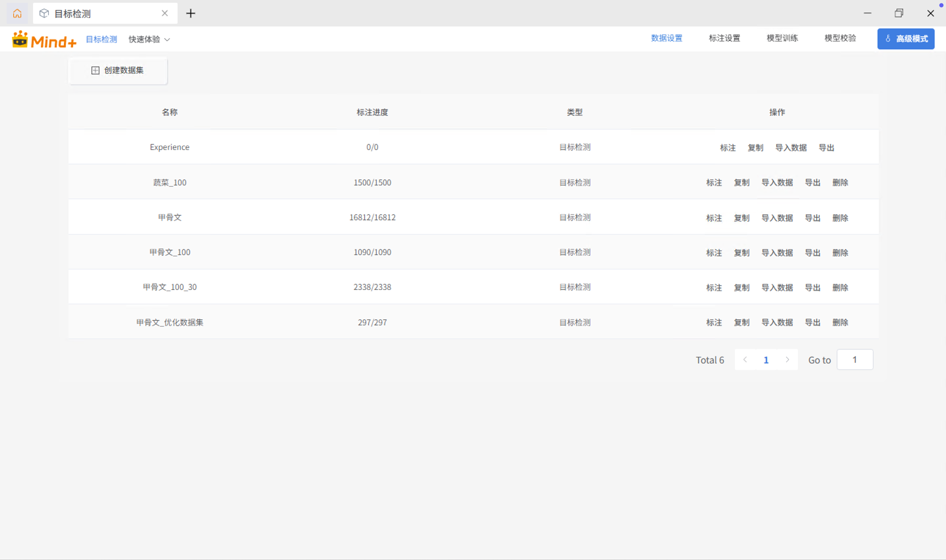The image size is (946, 560).
Task: Open the 标注设置 tab
Action: click(724, 38)
